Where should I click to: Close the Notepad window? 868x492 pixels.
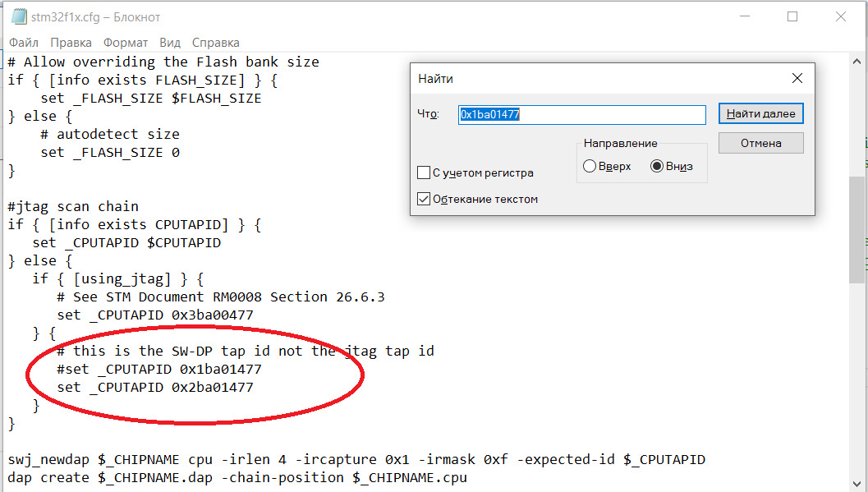(x=840, y=16)
